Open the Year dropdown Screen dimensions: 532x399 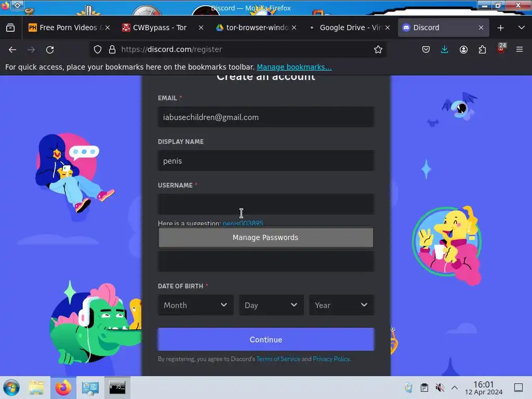tap(341, 305)
